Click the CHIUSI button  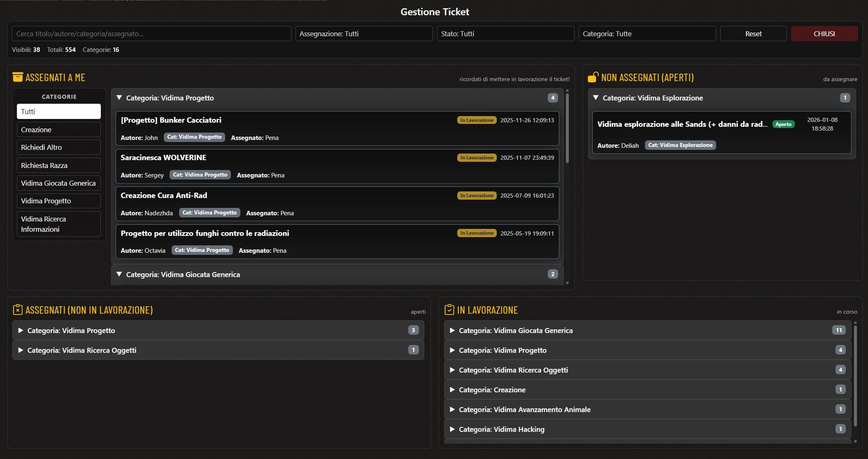pos(824,34)
